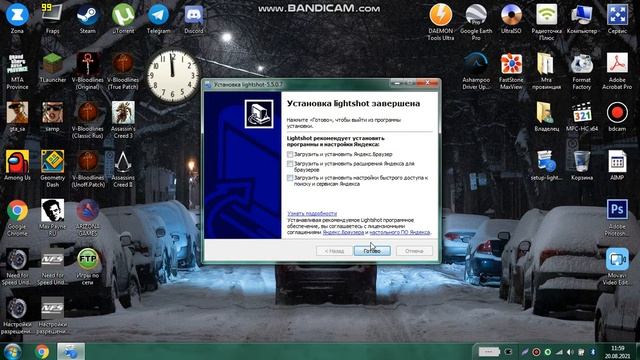Screen dimensions: 640x360
Task: Open the Узнать подробности link
Action: (312, 213)
